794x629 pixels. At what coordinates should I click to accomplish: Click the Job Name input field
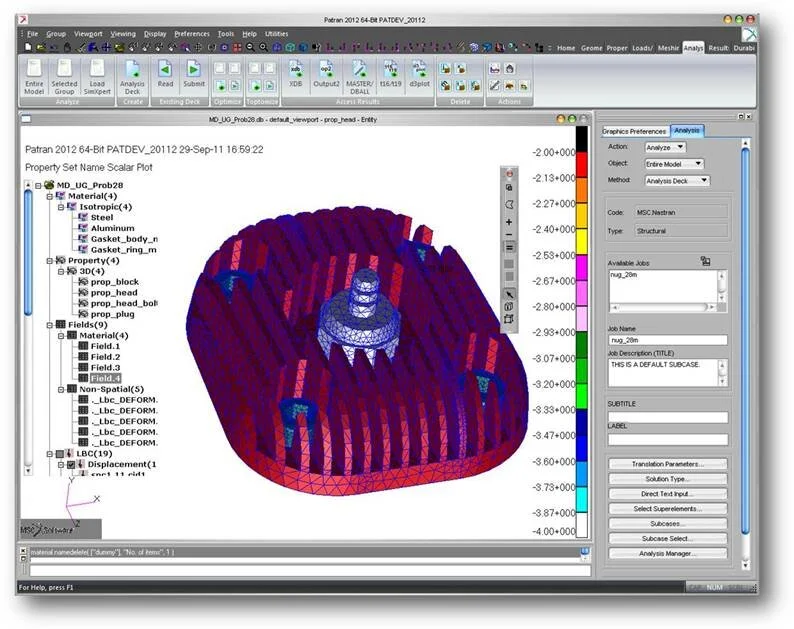(x=668, y=340)
